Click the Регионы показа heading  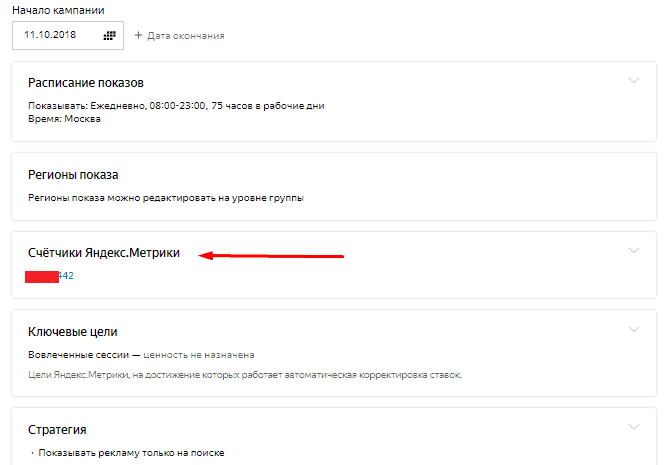(x=73, y=175)
